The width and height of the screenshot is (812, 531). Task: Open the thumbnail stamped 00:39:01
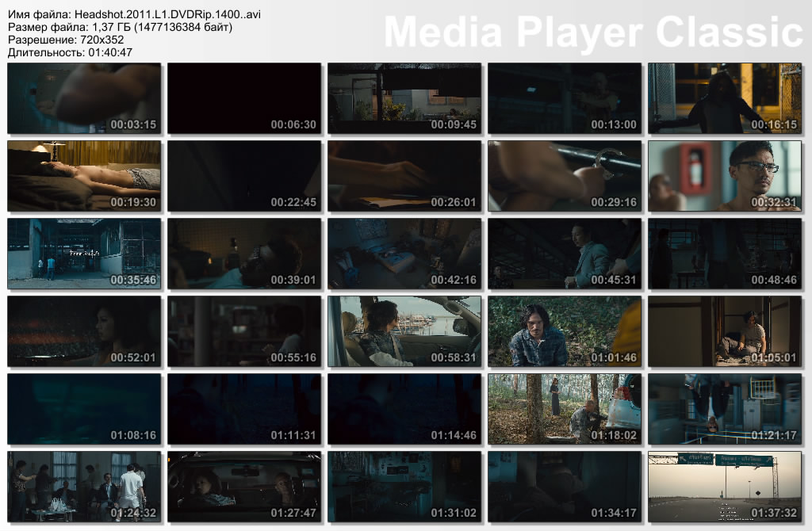pos(244,254)
